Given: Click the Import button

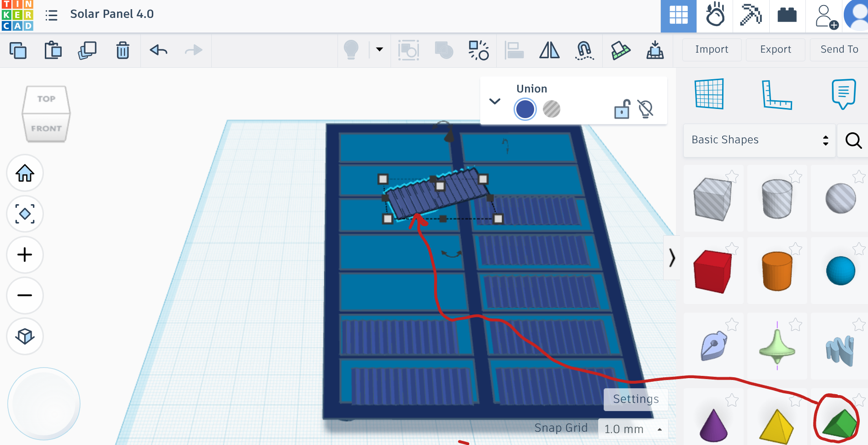Looking at the screenshot, I should 712,49.
